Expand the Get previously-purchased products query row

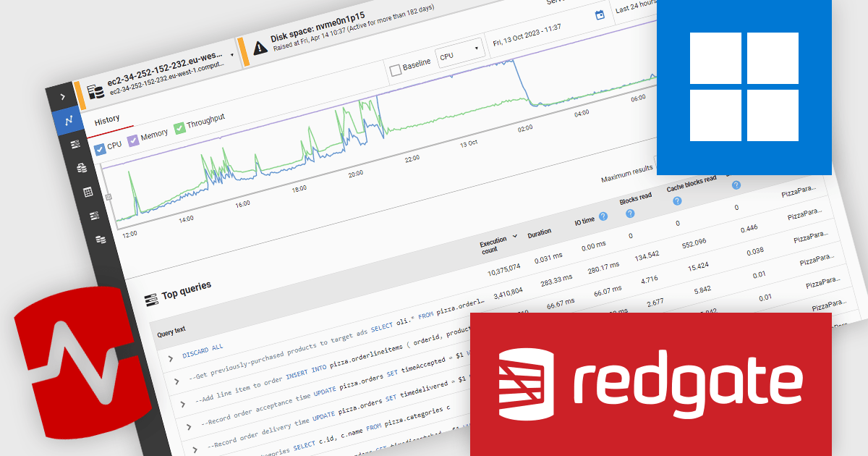176,381
